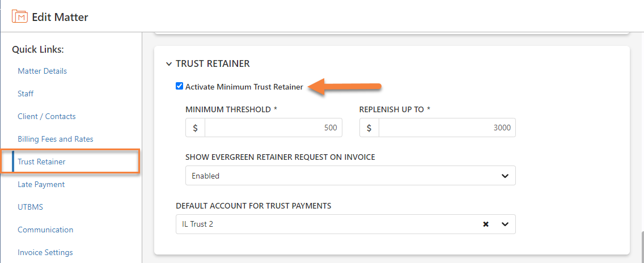Uncheck Activate Minimum Trust Retainer checkbox

click(x=180, y=86)
